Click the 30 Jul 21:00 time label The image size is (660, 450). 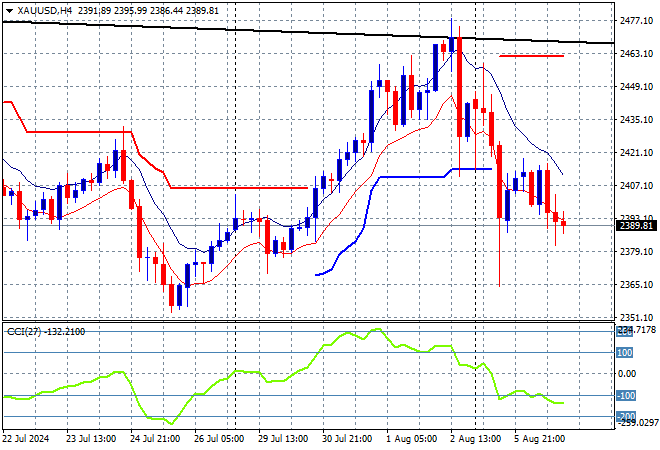[x=347, y=439]
